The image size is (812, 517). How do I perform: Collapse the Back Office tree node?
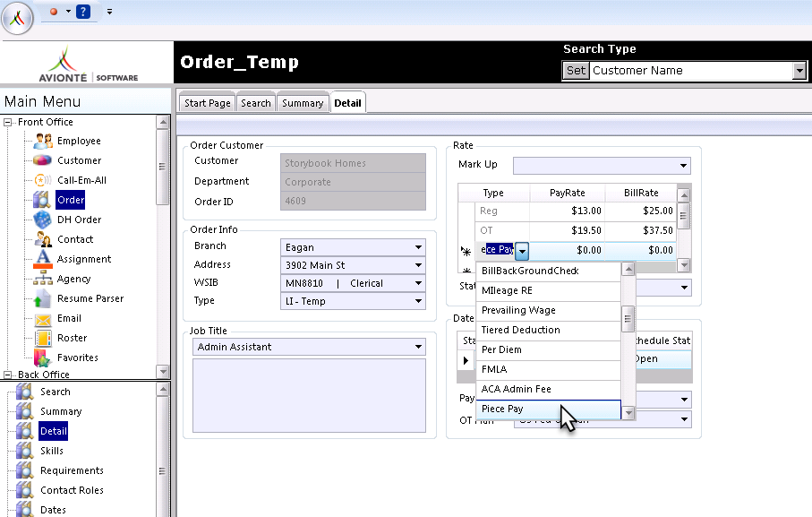point(8,375)
